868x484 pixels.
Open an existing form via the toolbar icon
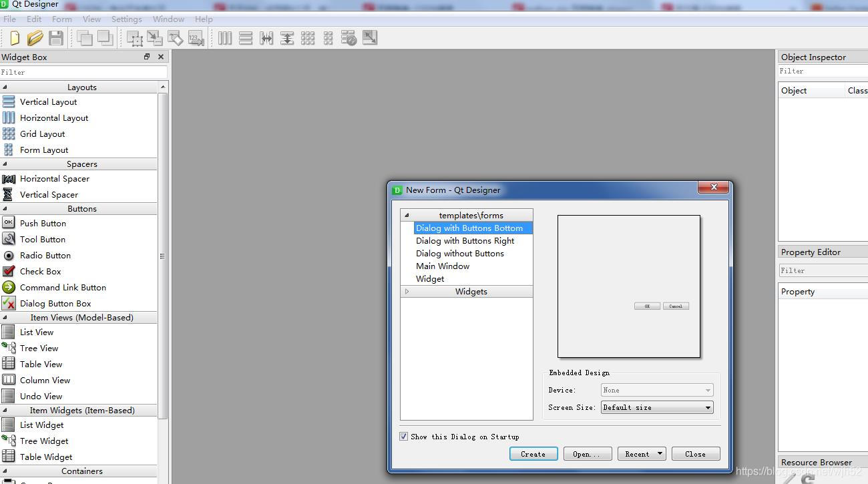click(35, 37)
